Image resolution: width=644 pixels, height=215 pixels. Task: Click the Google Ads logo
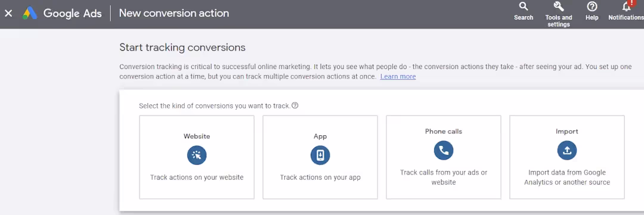point(30,13)
